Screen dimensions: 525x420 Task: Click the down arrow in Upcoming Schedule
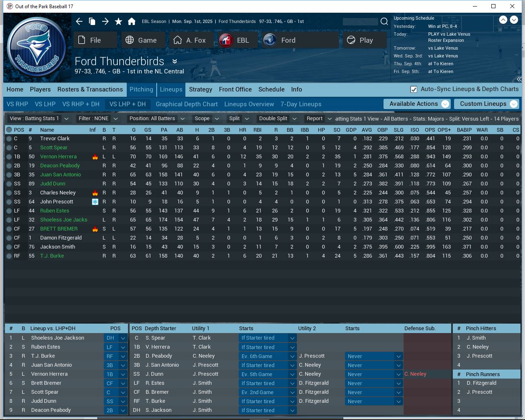514,20
